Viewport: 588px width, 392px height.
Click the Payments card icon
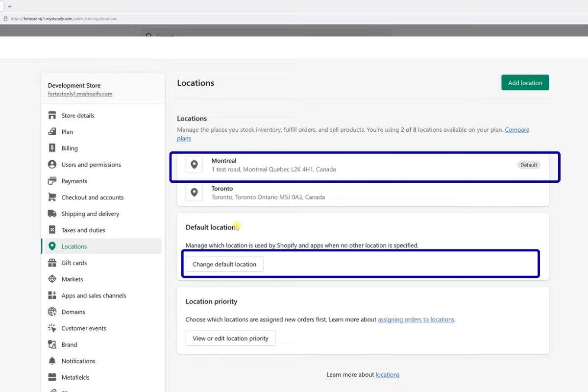click(x=52, y=181)
